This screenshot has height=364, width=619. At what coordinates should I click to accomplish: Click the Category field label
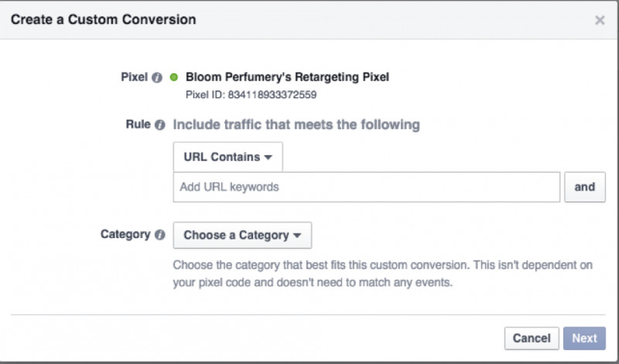tap(125, 234)
